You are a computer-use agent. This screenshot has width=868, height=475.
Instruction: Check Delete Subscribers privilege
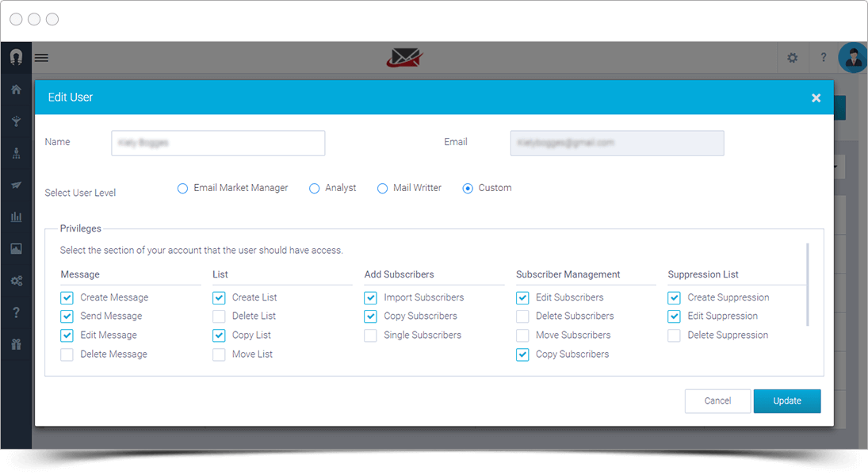tap(522, 316)
